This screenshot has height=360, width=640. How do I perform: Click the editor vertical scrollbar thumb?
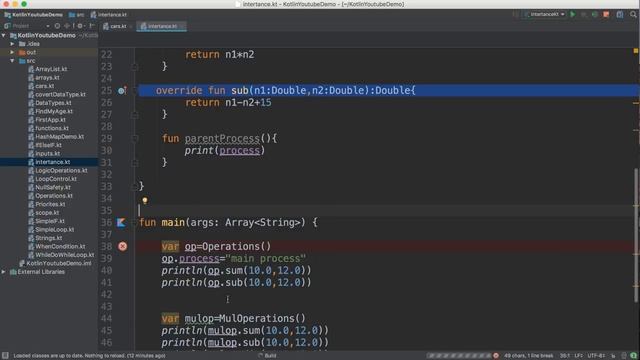(x=636, y=236)
